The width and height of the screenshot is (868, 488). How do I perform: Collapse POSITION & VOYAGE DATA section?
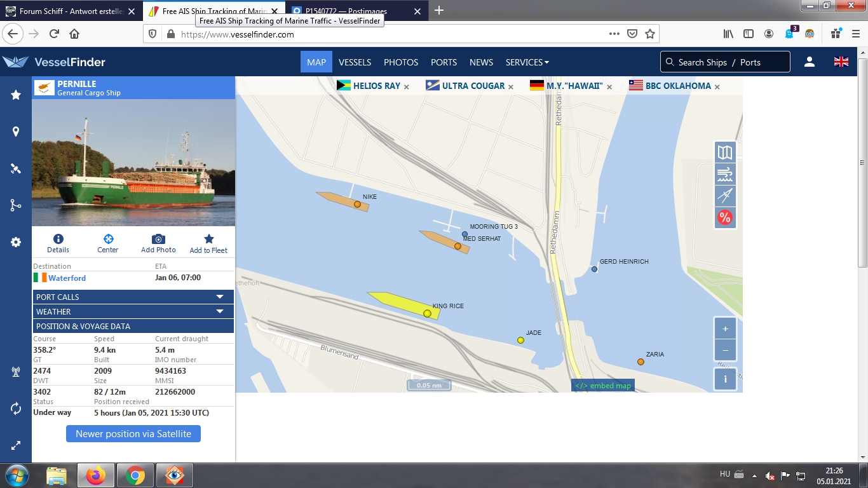133,326
